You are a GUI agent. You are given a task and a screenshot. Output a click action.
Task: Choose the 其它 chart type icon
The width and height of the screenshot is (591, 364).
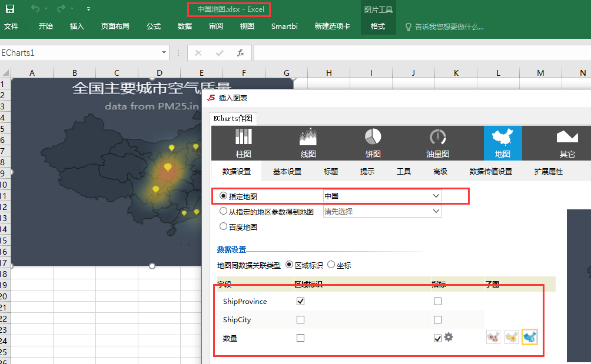click(567, 143)
